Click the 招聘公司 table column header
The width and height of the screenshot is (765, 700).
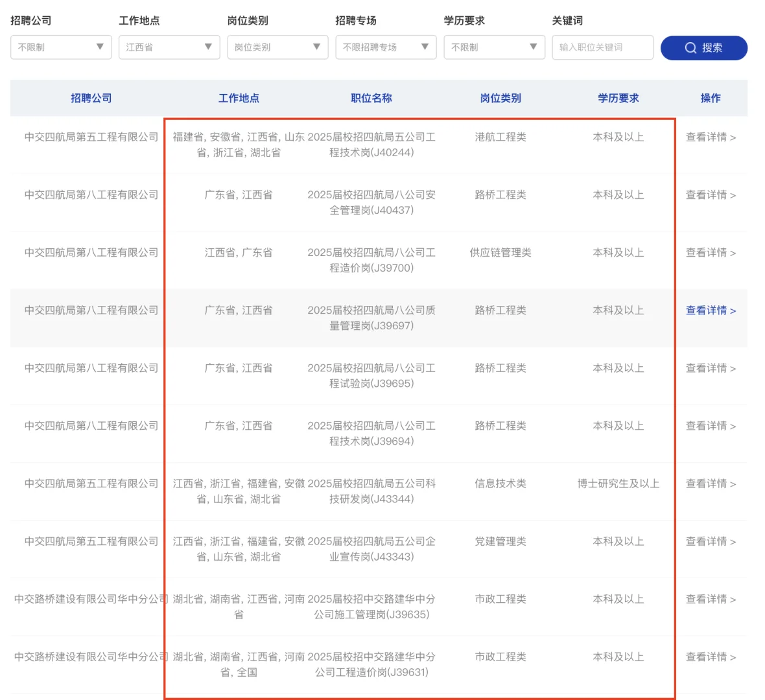91,98
